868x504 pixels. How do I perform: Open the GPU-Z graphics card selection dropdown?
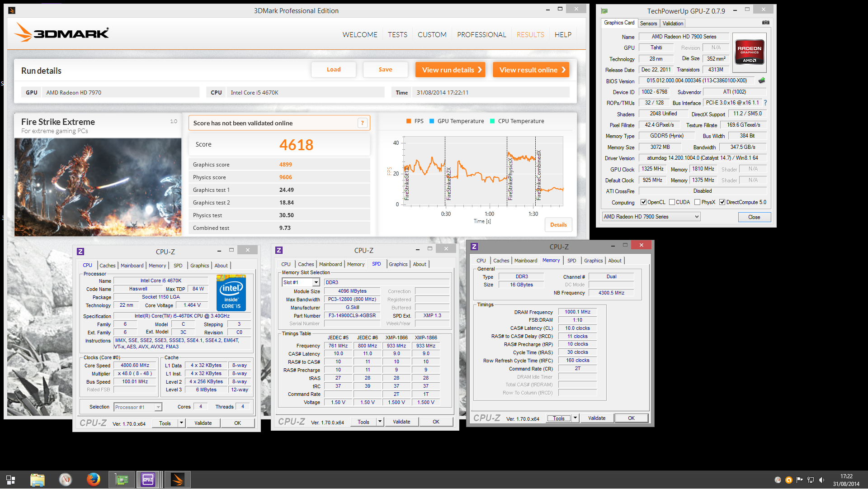coord(651,217)
